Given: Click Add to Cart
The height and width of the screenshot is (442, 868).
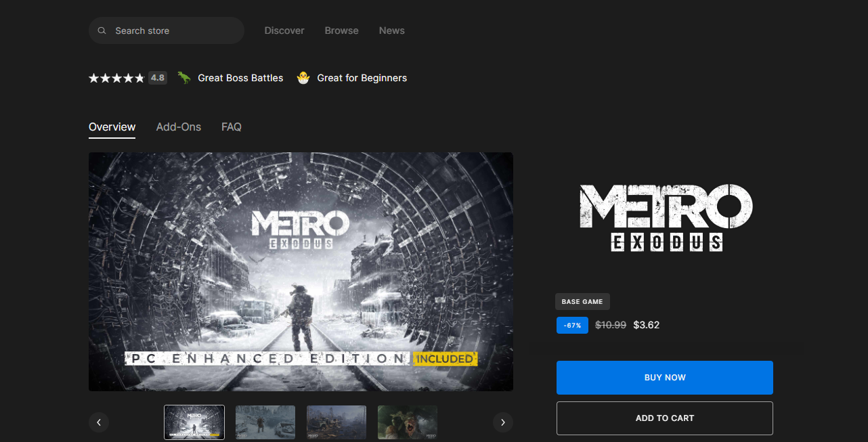Looking at the screenshot, I should [x=664, y=418].
